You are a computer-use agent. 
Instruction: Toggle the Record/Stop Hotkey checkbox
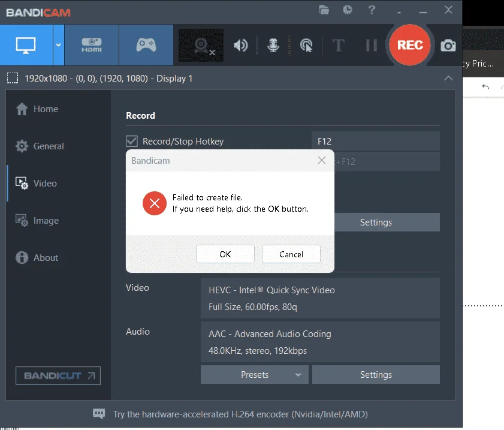[131, 141]
